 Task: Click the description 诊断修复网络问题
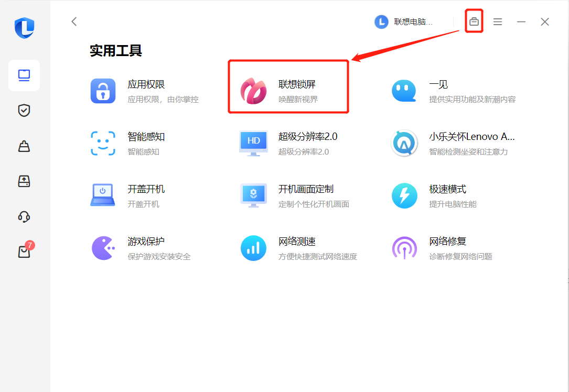click(x=460, y=257)
